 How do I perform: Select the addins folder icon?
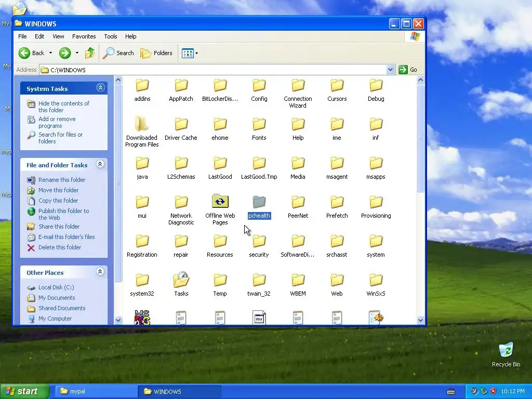point(142,85)
